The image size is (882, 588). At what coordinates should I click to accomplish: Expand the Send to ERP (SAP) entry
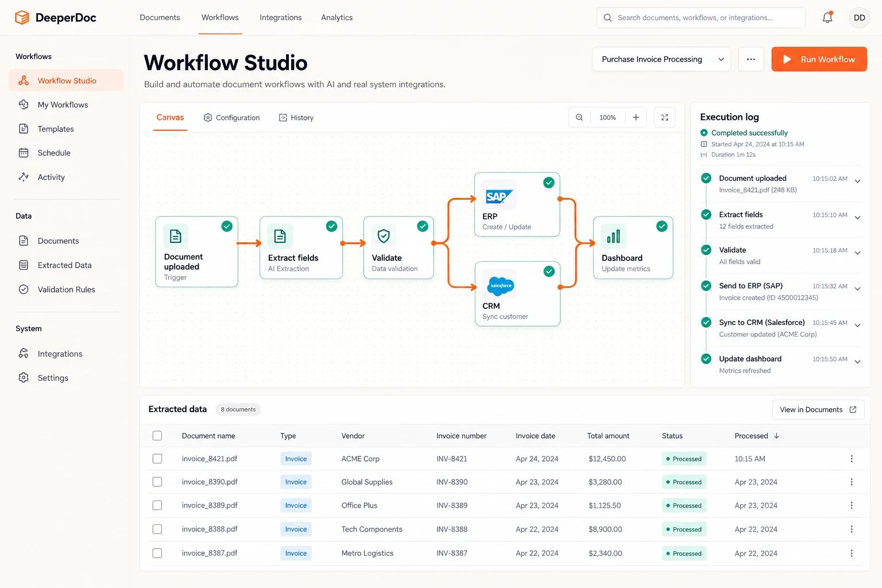tap(857, 289)
